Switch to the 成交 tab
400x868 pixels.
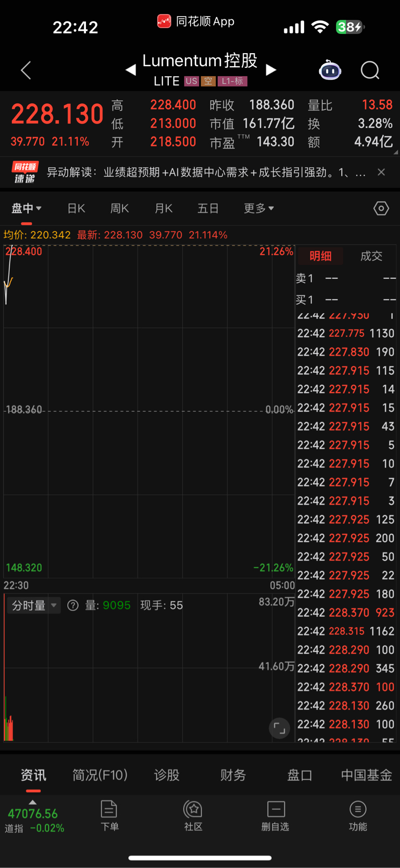point(371,256)
